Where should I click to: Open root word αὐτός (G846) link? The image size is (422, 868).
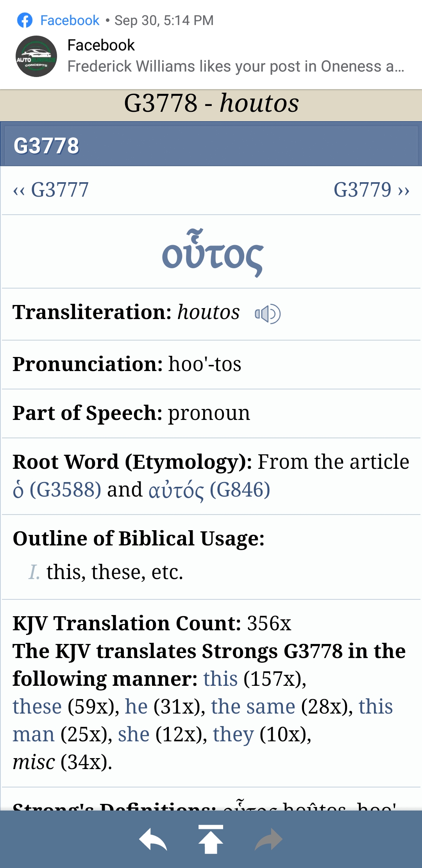pos(209,490)
